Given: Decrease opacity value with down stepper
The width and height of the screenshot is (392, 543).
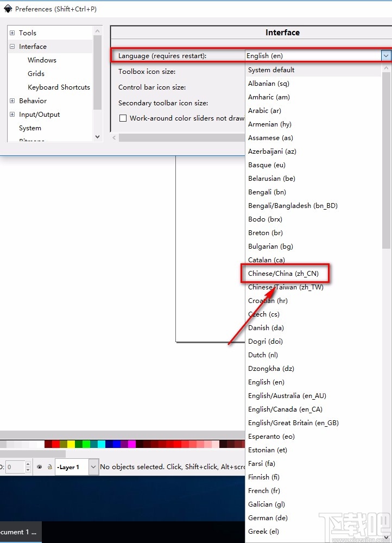Looking at the screenshot, I should click(x=28, y=470).
